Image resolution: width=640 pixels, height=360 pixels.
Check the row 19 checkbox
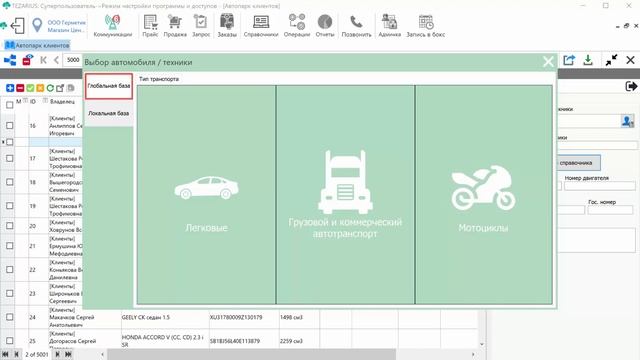tap(9, 206)
